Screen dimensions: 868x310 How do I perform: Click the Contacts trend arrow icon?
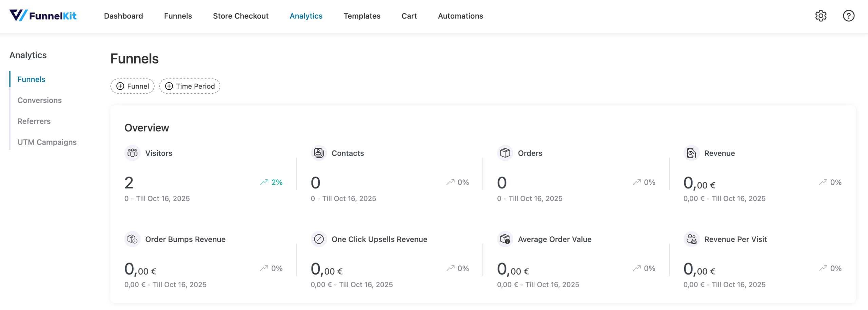click(x=450, y=182)
